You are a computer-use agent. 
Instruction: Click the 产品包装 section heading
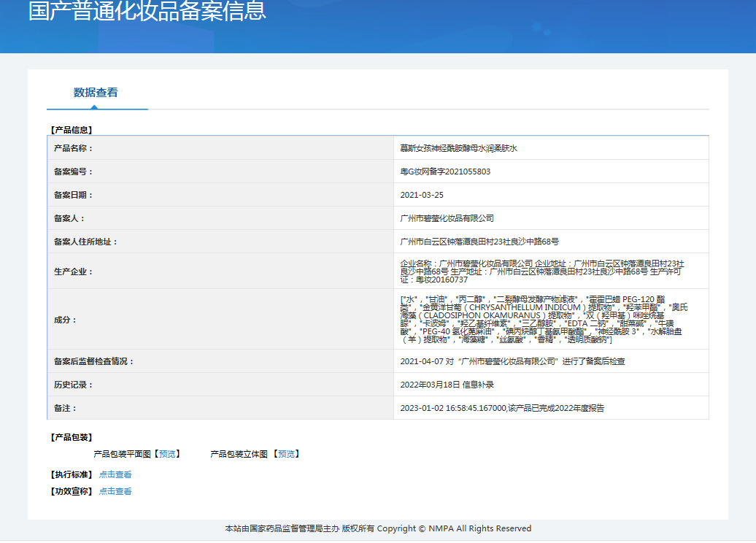tap(72, 437)
